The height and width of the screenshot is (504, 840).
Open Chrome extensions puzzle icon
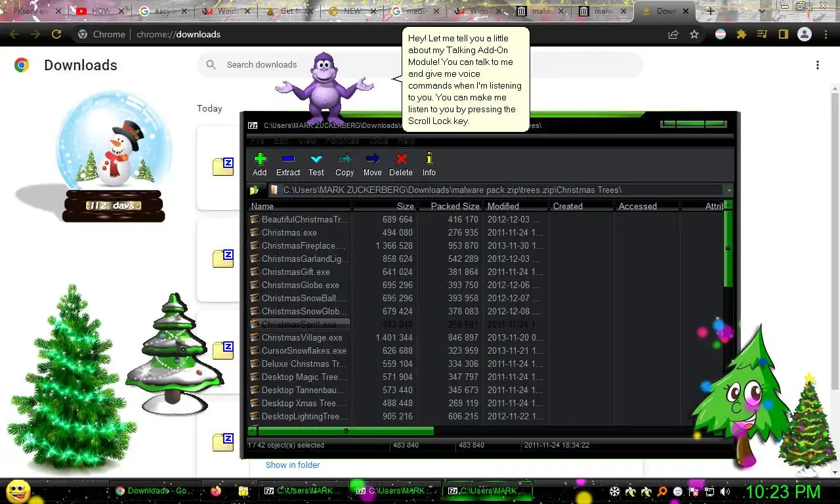coord(742,34)
